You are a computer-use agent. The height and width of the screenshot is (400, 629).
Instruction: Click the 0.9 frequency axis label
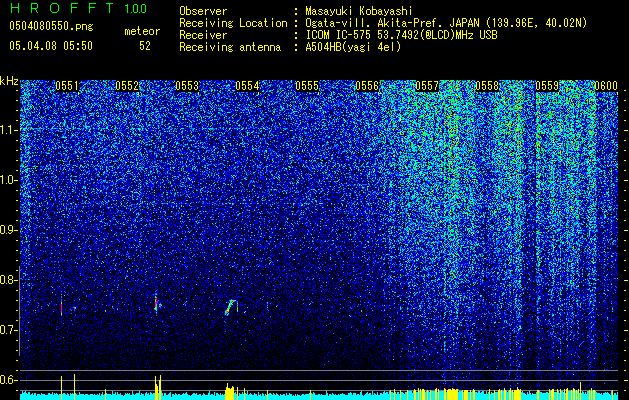(8, 230)
